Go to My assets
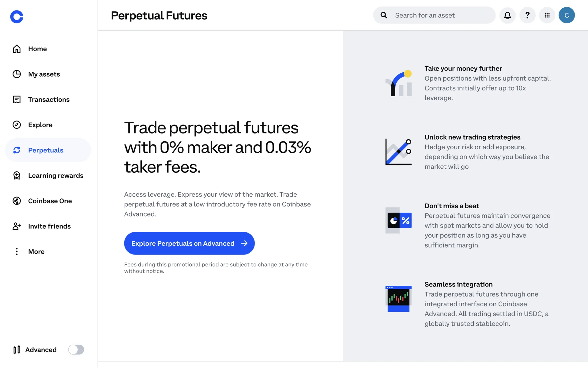 click(x=44, y=74)
